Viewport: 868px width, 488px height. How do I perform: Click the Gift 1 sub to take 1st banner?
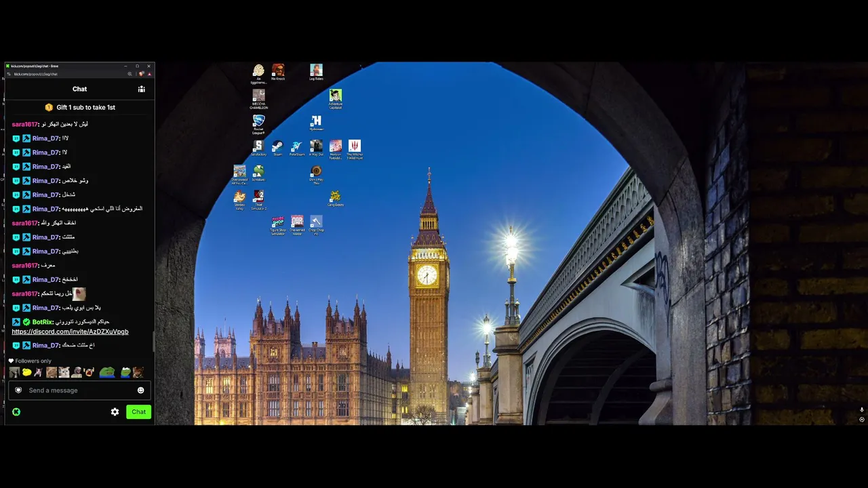click(80, 107)
